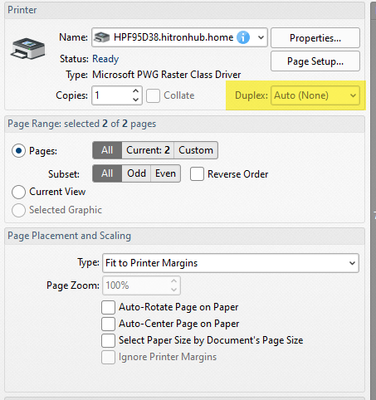Enable Auto-Rotate Page on Paper

[108, 307]
